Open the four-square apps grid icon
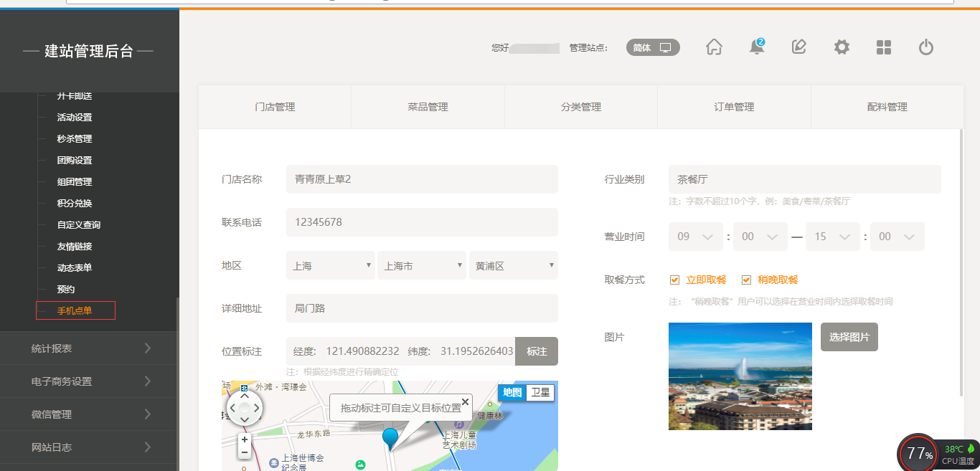 coord(883,47)
